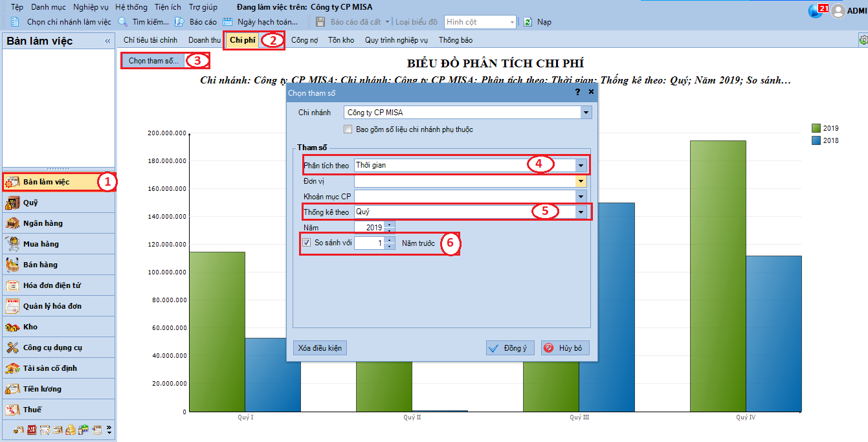
Task: Click the Tiền lương payroll icon
Action: pyautogui.click(x=12, y=389)
